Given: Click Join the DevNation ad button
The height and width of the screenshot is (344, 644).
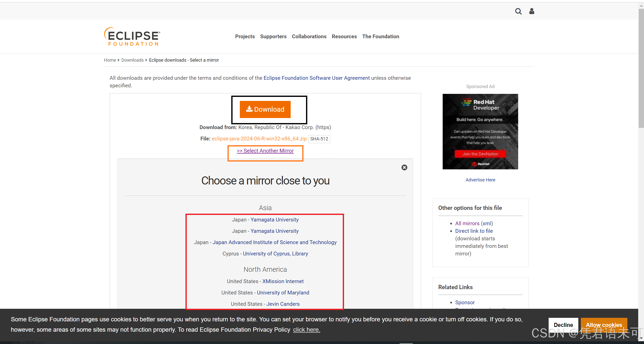Looking at the screenshot, I should coord(480,154).
